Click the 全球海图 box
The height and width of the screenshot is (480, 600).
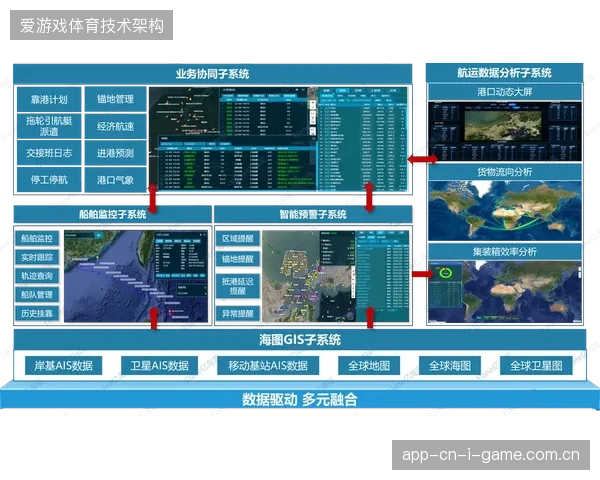coord(450,366)
